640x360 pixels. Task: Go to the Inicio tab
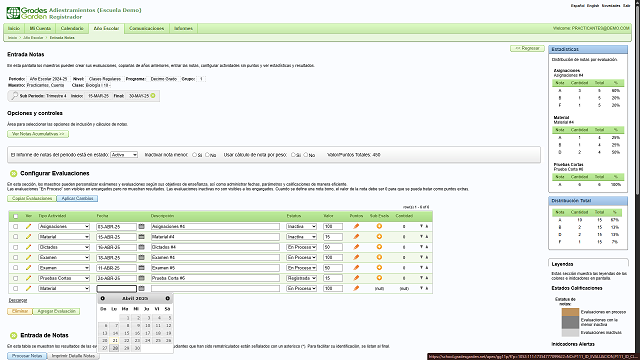[14, 29]
